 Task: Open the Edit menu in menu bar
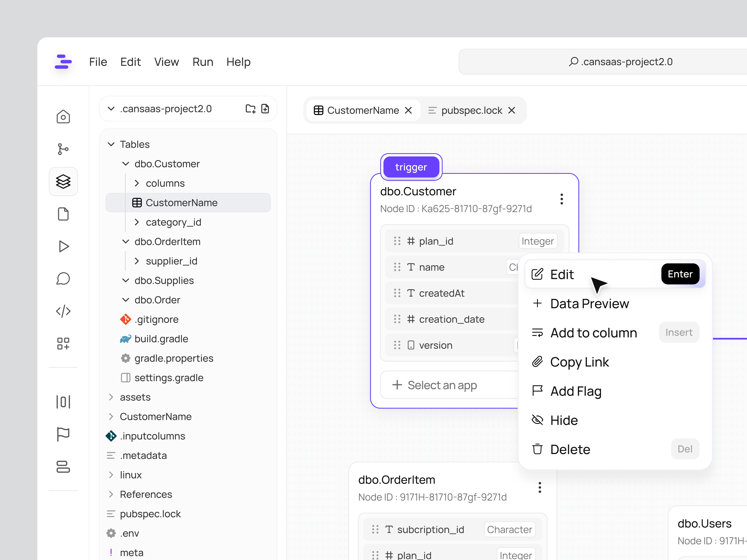tap(131, 62)
